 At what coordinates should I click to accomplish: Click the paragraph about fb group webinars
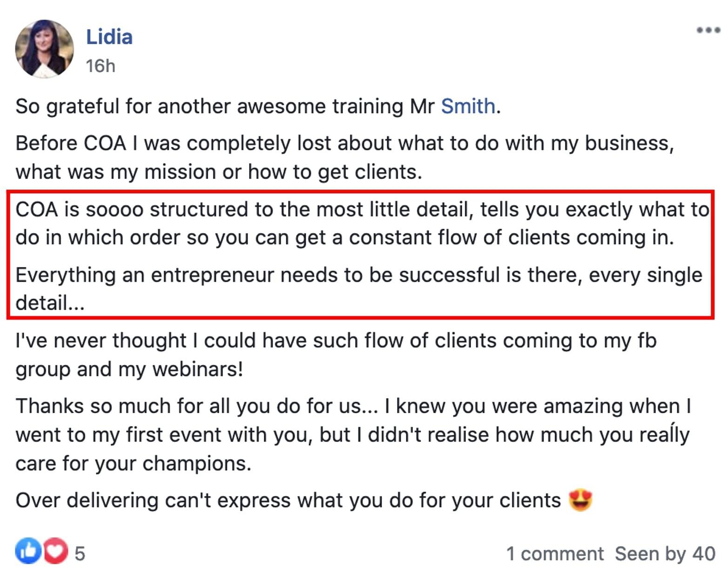coord(336,355)
